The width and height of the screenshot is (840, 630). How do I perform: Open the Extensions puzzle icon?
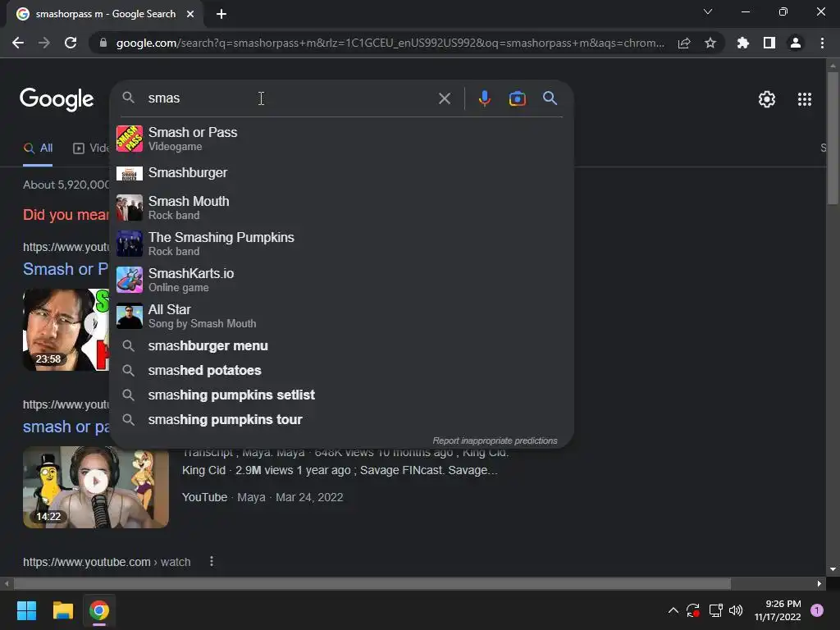(743, 43)
